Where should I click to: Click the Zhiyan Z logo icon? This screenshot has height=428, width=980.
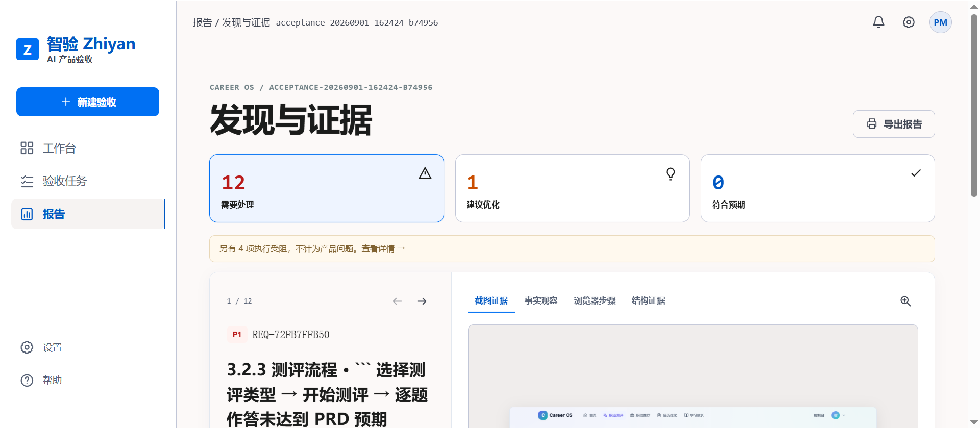pyautogui.click(x=28, y=49)
